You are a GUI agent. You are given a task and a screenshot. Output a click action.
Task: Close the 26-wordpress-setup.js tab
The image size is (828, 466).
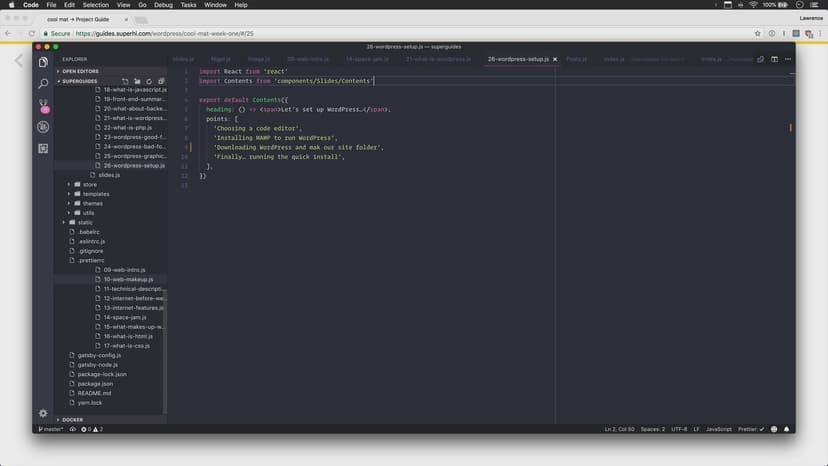[555, 59]
